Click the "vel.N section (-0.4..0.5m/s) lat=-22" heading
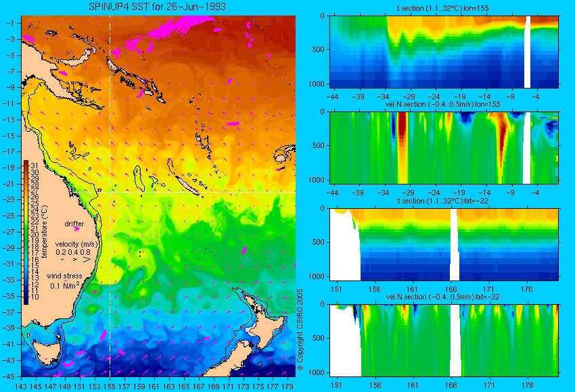This screenshot has width=575, height=392. (x=442, y=297)
